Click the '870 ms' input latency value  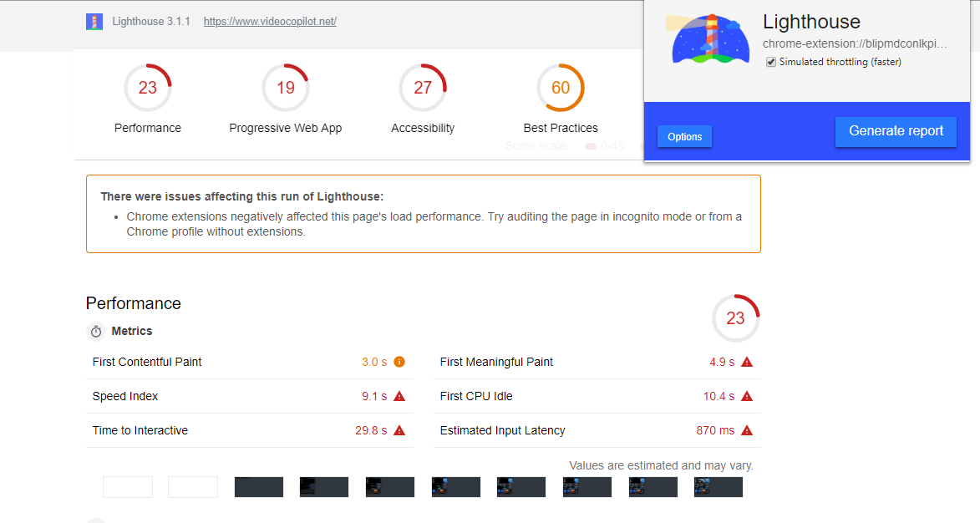(716, 430)
